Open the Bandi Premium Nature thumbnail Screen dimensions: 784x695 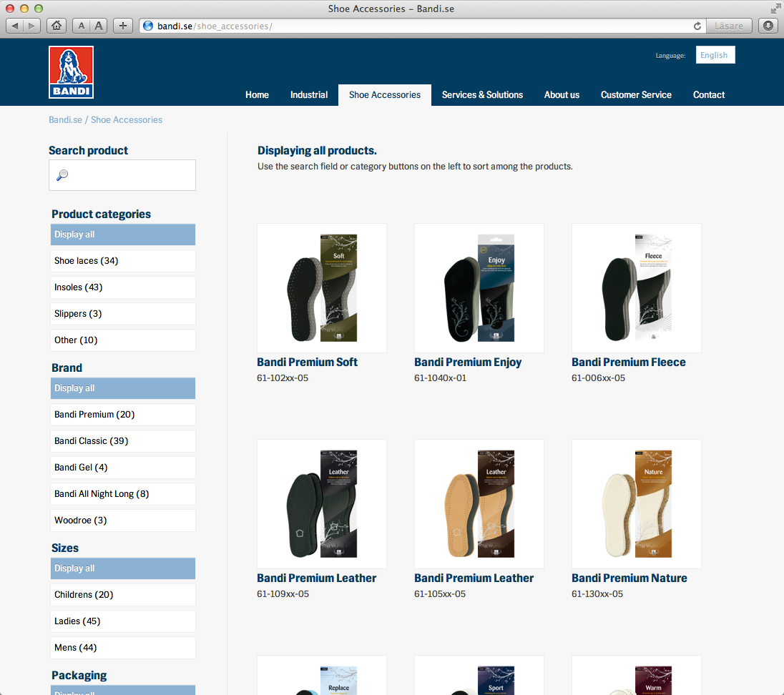click(636, 504)
